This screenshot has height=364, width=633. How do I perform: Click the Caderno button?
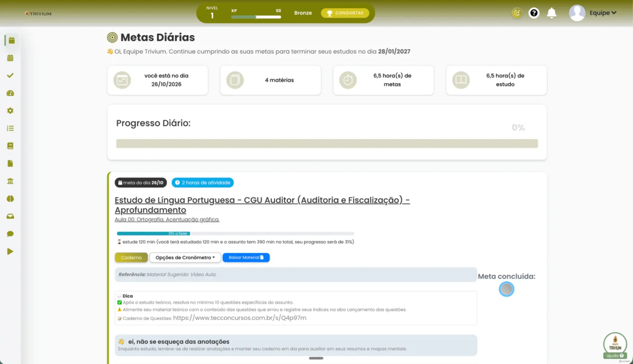[131, 258]
